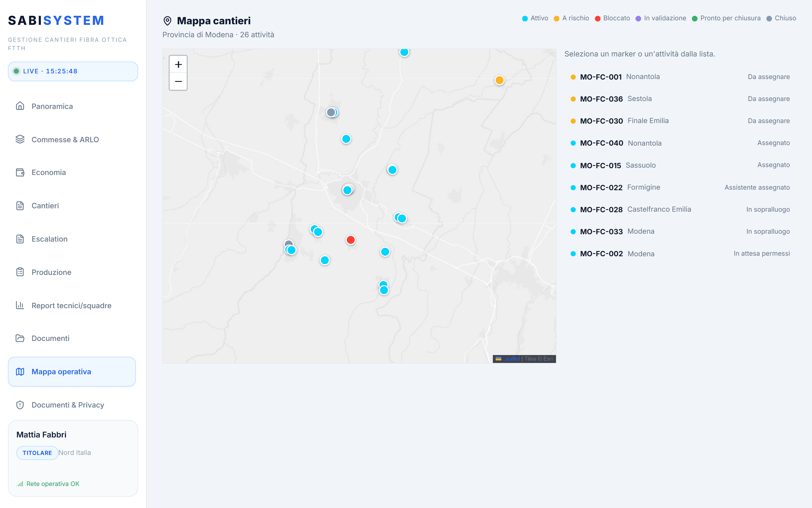Open the Panoramica menu item

click(72, 106)
